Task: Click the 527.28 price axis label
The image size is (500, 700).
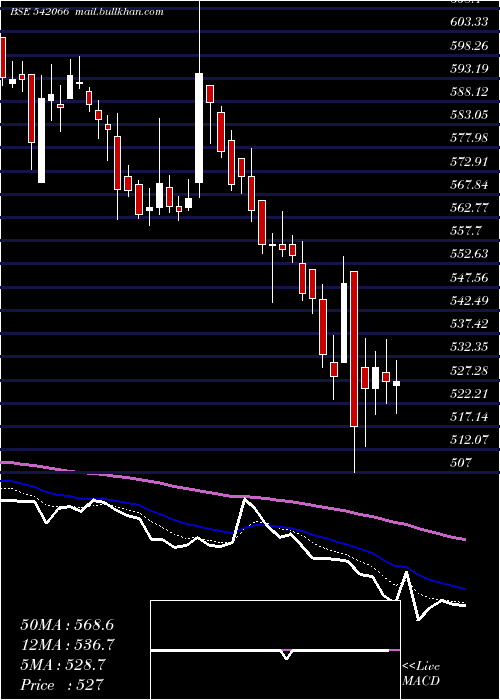Action: pyautogui.click(x=469, y=370)
